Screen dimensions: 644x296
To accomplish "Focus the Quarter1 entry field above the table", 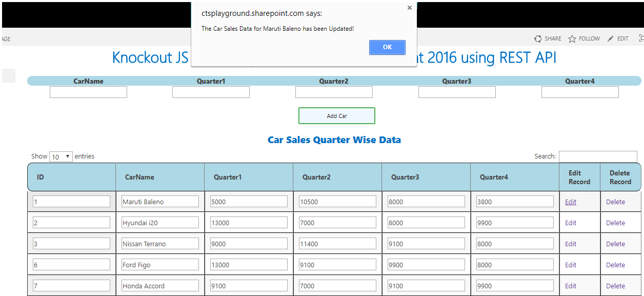I will click(x=211, y=92).
